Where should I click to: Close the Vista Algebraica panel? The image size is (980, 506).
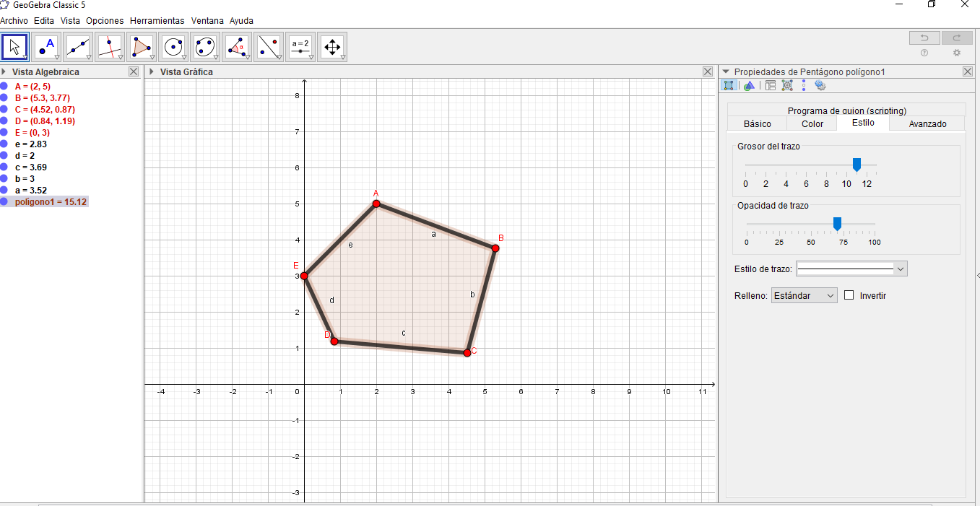[134, 71]
